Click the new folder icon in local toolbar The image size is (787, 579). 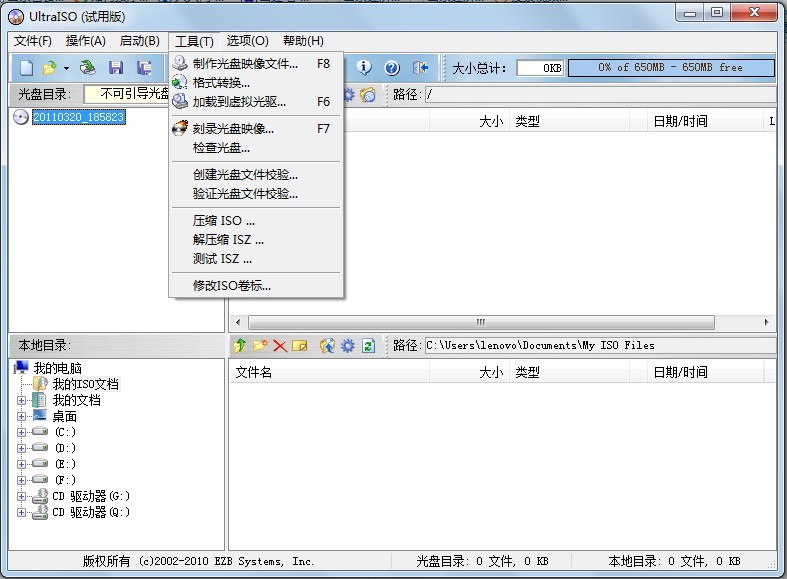click(260, 346)
